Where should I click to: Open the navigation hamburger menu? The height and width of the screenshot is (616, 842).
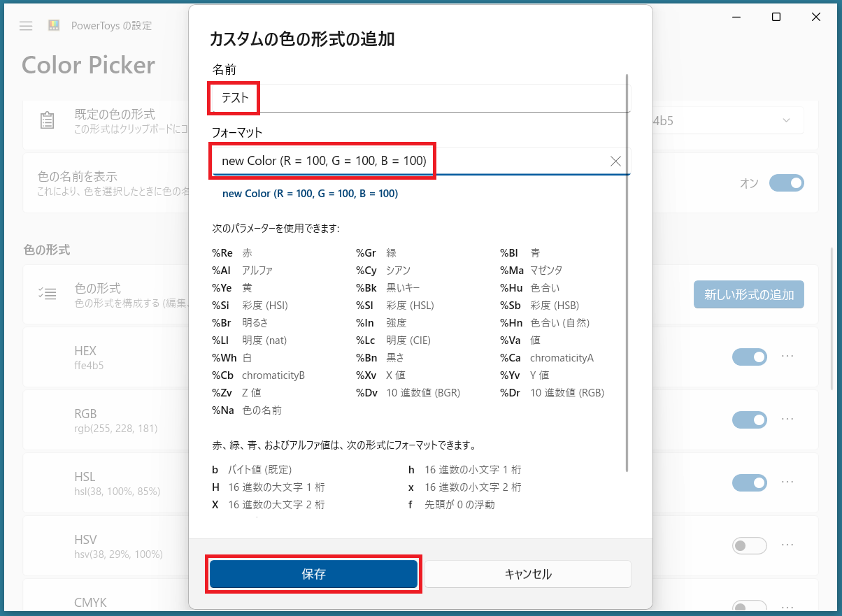[26, 26]
